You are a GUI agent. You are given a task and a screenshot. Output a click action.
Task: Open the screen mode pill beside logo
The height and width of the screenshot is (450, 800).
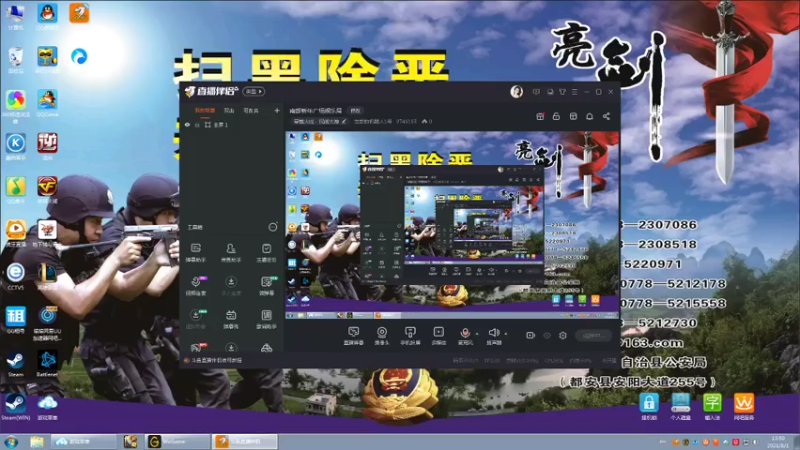coord(254,91)
